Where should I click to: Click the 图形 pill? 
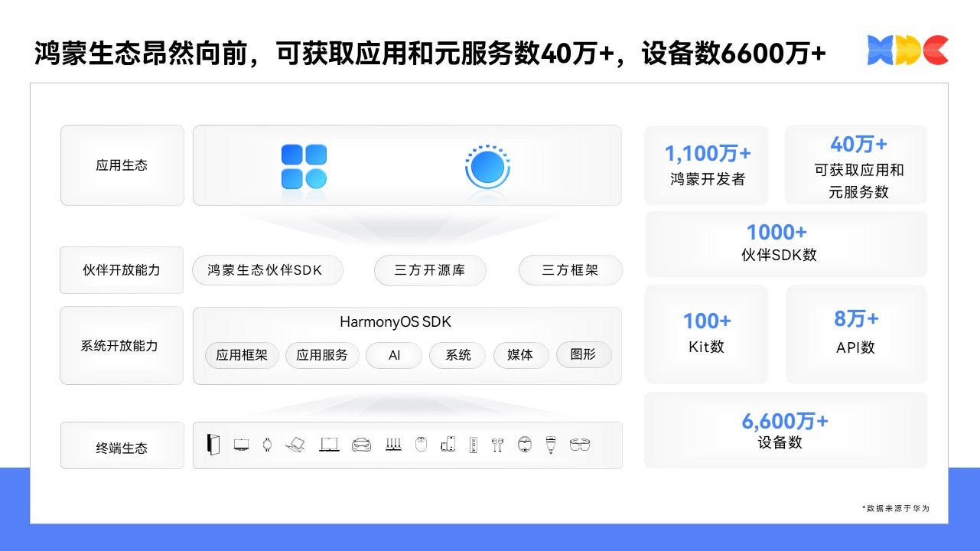point(584,355)
